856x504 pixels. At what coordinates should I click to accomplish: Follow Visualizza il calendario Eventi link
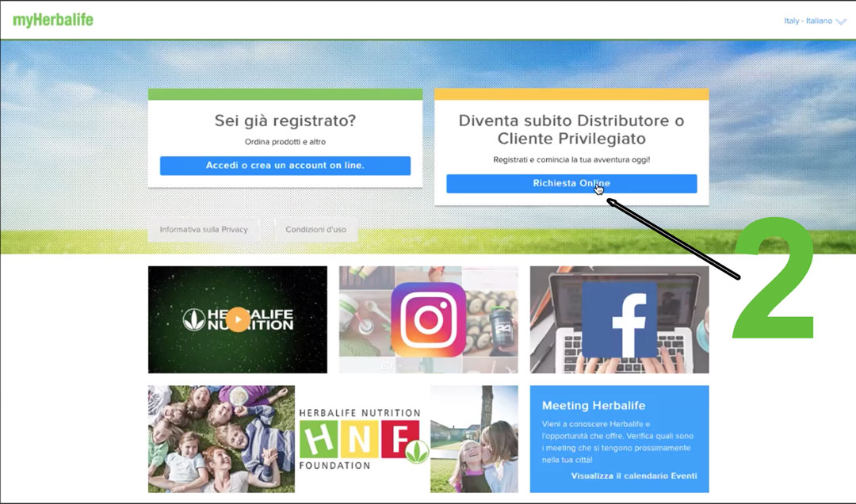coord(634,475)
